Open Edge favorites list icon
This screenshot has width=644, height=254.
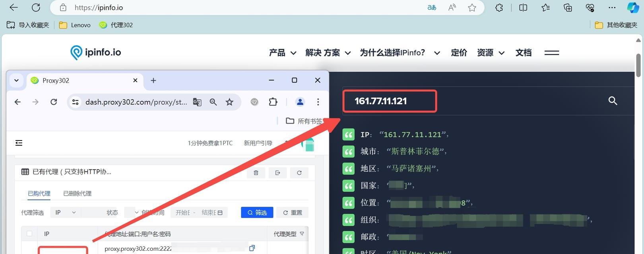545,8
